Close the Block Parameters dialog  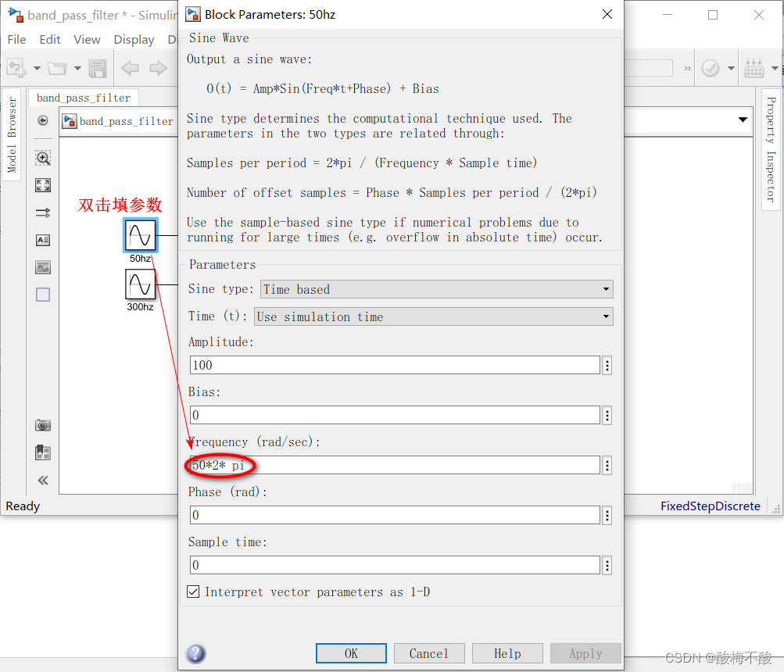pos(607,15)
